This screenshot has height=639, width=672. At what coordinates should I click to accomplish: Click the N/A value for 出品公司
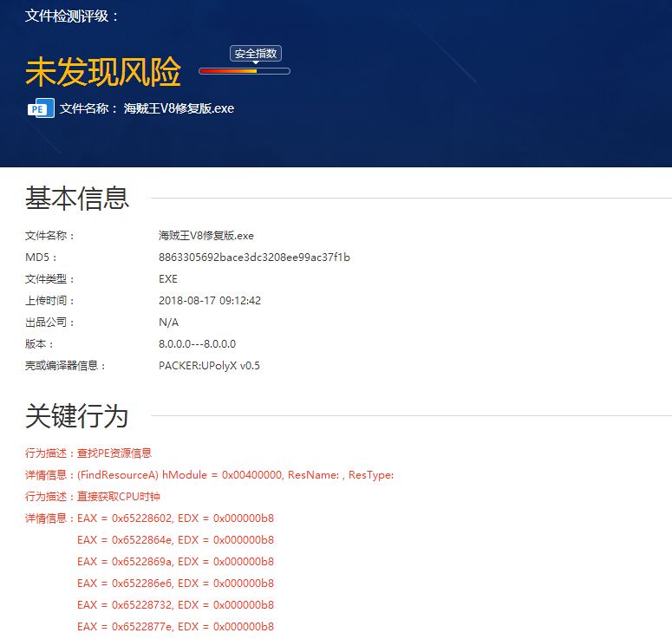coord(168,323)
